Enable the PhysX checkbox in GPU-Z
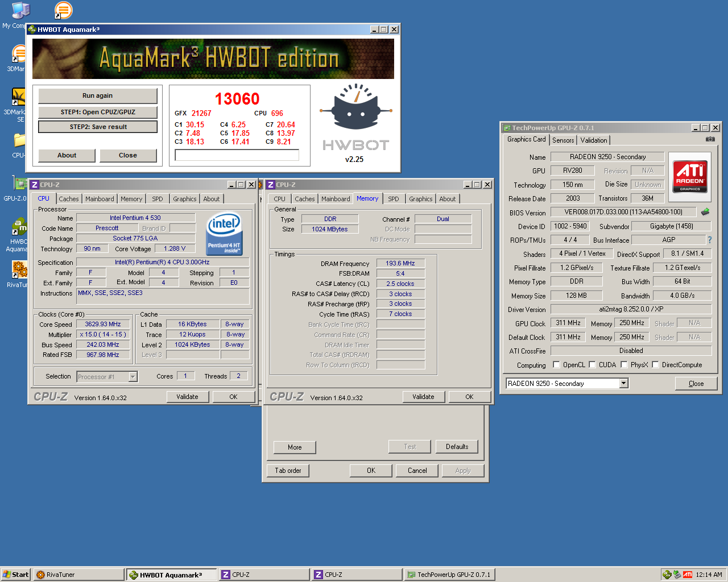This screenshot has height=582, width=728. click(x=624, y=365)
